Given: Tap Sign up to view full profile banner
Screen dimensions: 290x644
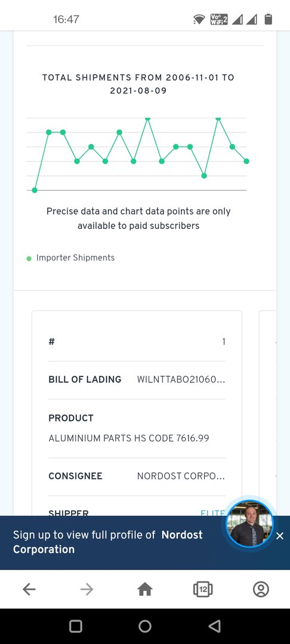Looking at the screenshot, I should point(108,542).
